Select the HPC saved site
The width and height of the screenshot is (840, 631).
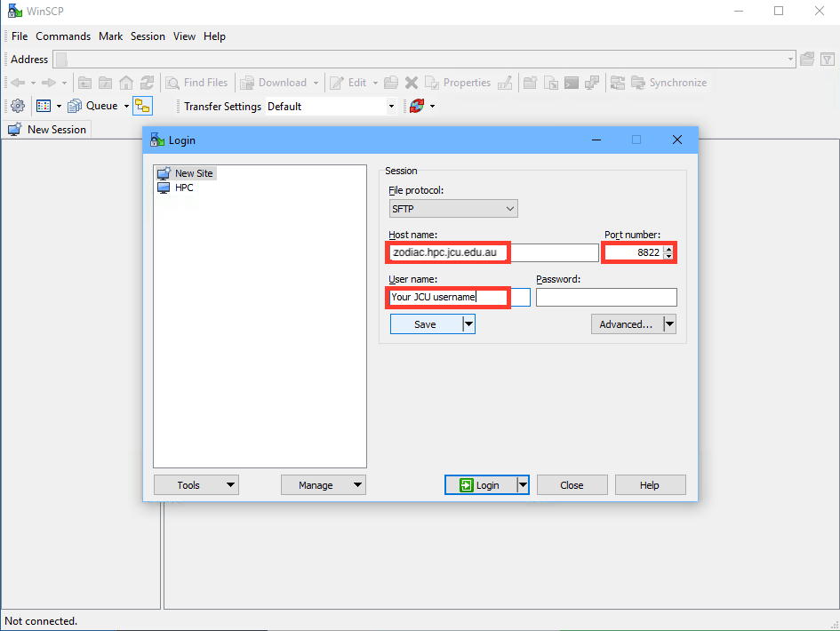click(176, 188)
